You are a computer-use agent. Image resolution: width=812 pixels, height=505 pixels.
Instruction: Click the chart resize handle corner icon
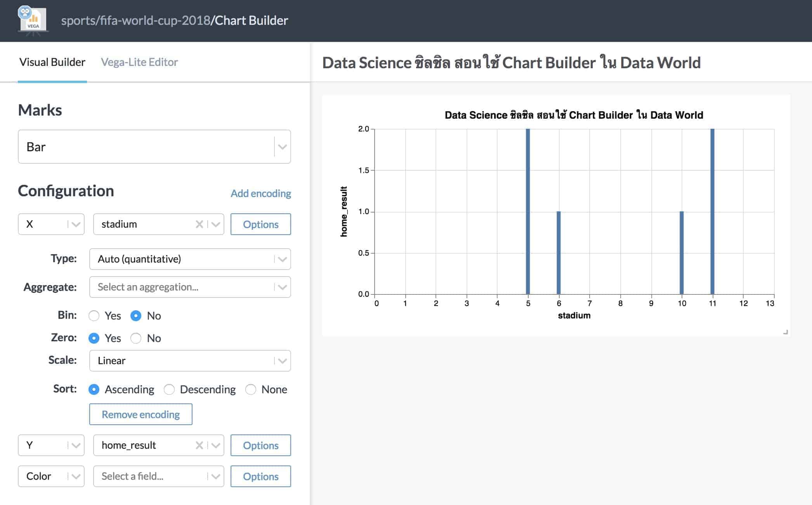coord(786,332)
